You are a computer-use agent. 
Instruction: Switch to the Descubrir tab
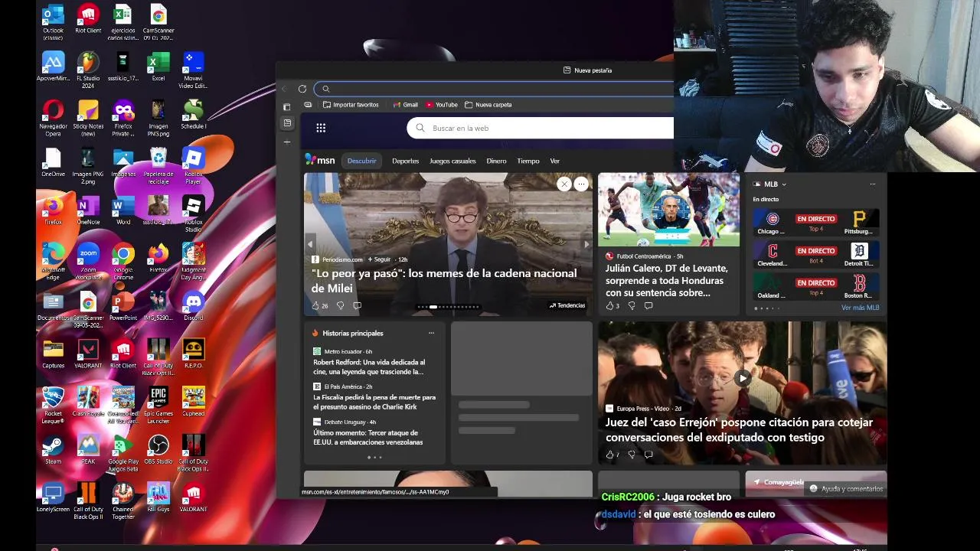(x=361, y=161)
